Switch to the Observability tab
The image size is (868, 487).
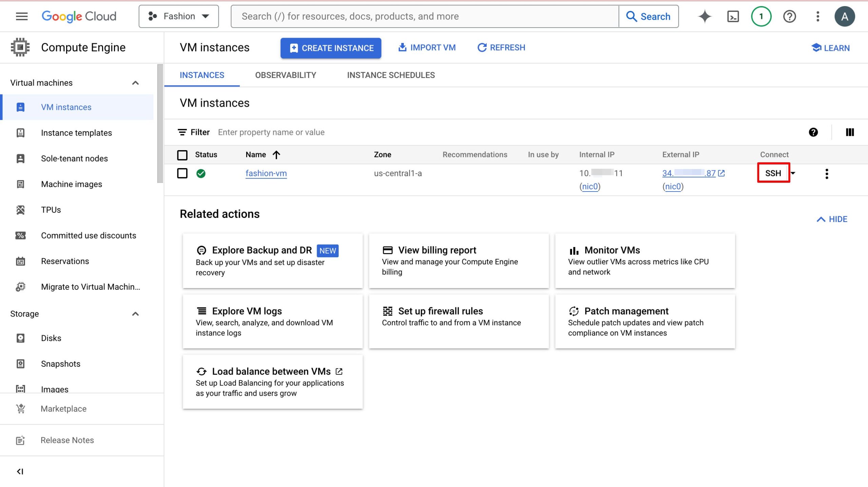tap(285, 75)
